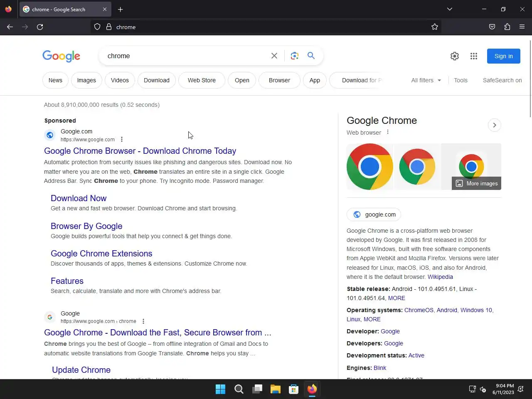Open the Save to Pocket icon

pos(492,27)
